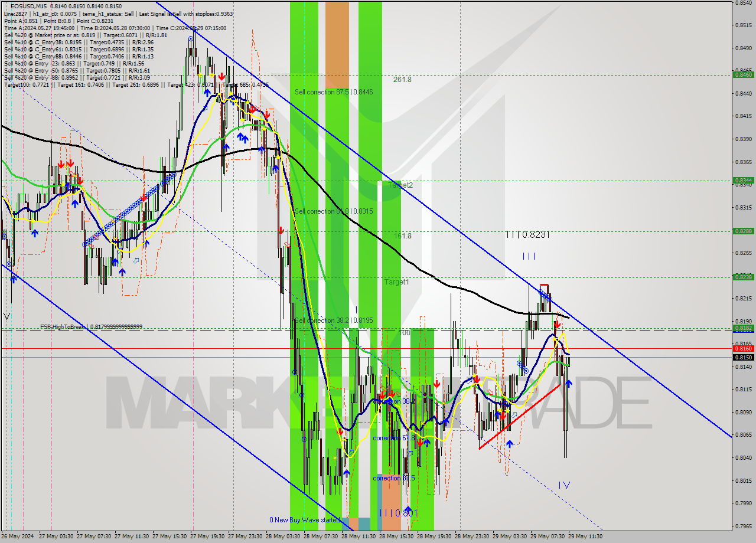Click the 'Sell %10 @ C_Entry88: 0.8446' line
The image size is (756, 543).
click(x=79, y=56)
